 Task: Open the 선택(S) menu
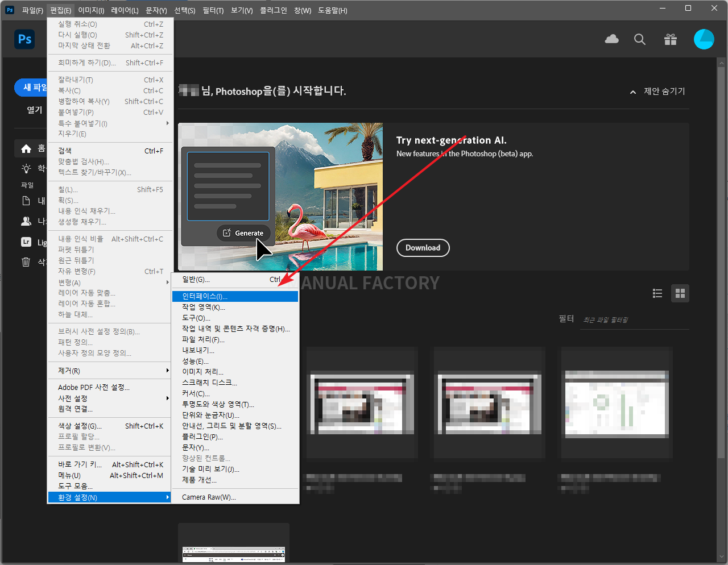[x=185, y=10]
